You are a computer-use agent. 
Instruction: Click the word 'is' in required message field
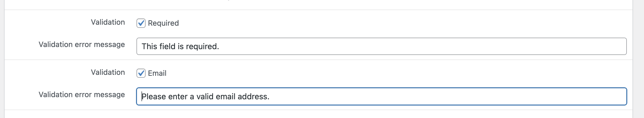point(180,46)
